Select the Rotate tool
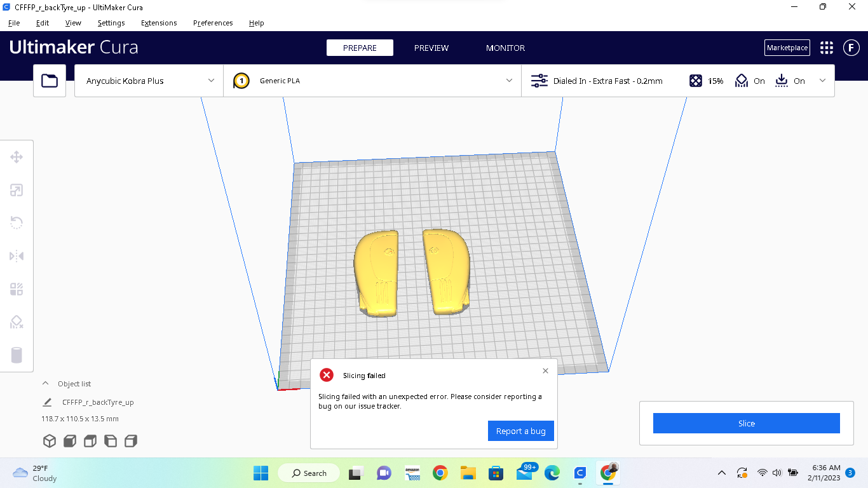The image size is (868, 488). (x=17, y=223)
